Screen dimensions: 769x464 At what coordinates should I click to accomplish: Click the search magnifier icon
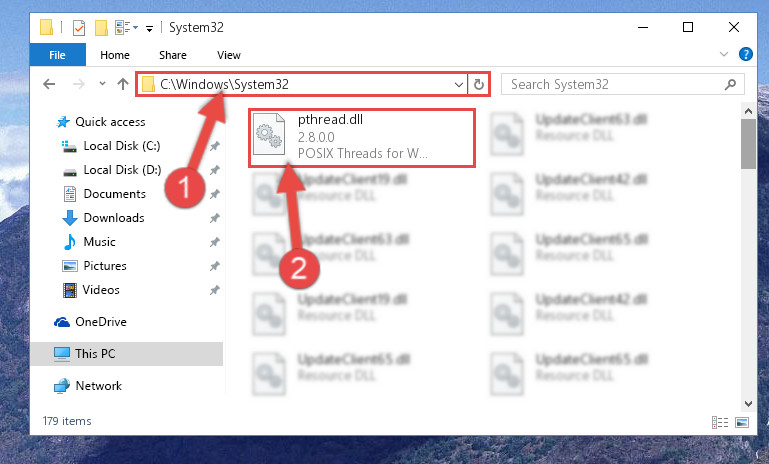(x=730, y=84)
